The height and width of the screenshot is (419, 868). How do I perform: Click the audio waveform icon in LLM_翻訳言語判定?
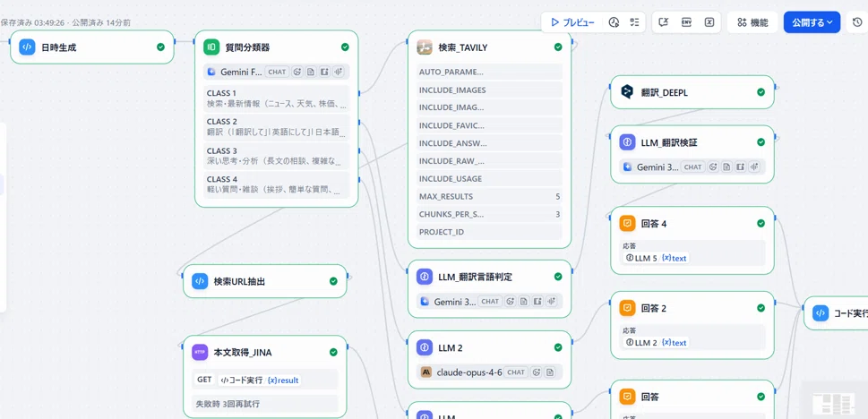click(x=551, y=302)
